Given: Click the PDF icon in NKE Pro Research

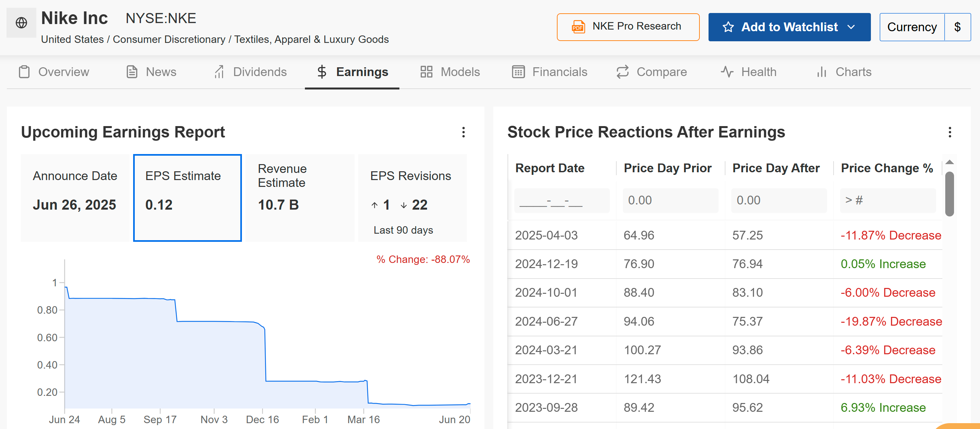Looking at the screenshot, I should [578, 27].
